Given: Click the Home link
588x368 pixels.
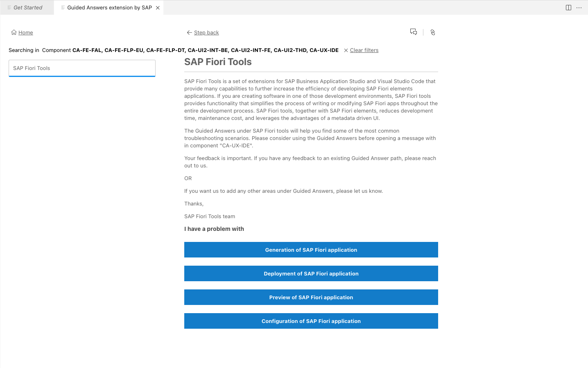Looking at the screenshot, I should tap(25, 32).
